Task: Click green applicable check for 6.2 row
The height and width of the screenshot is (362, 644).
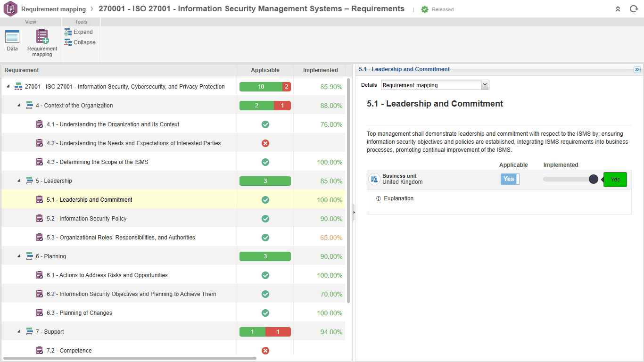Action: (265, 294)
